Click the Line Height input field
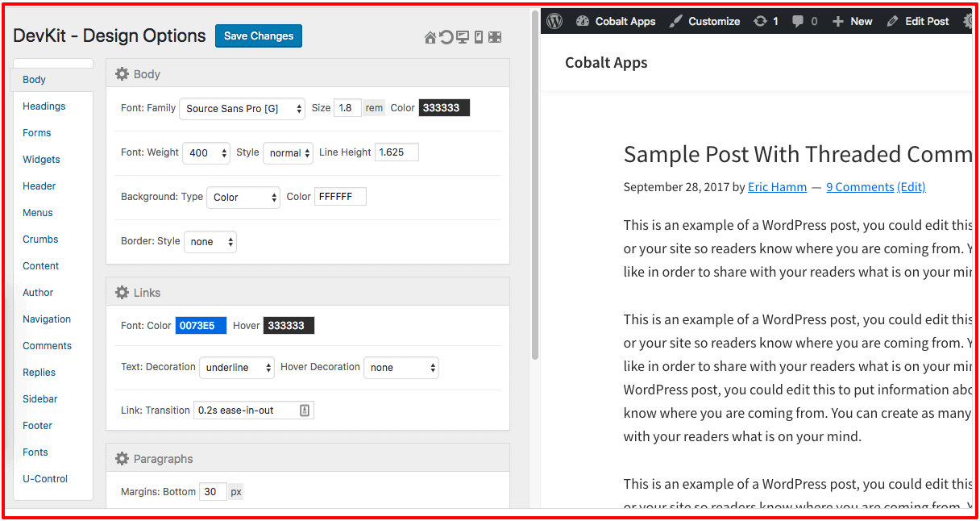The width and height of the screenshot is (980, 521). tap(397, 152)
